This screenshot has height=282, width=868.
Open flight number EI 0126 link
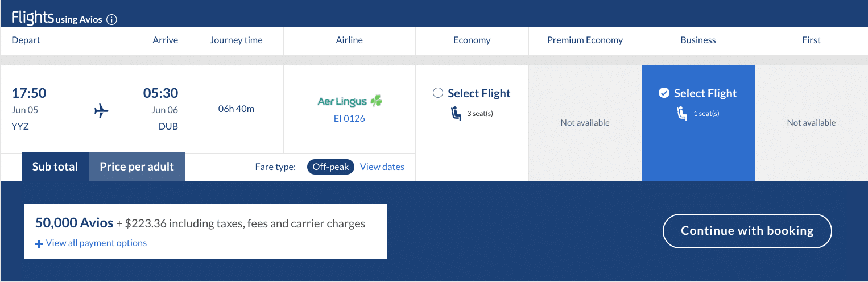(349, 119)
